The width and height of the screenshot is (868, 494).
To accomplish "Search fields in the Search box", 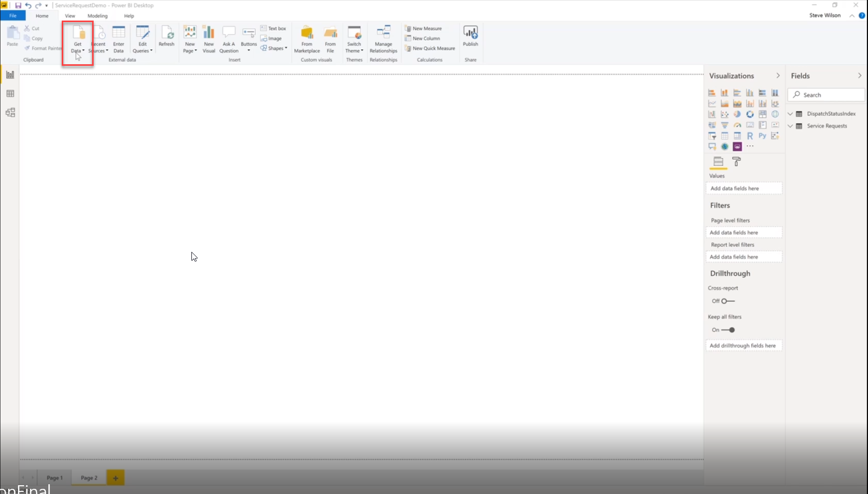I will [826, 95].
